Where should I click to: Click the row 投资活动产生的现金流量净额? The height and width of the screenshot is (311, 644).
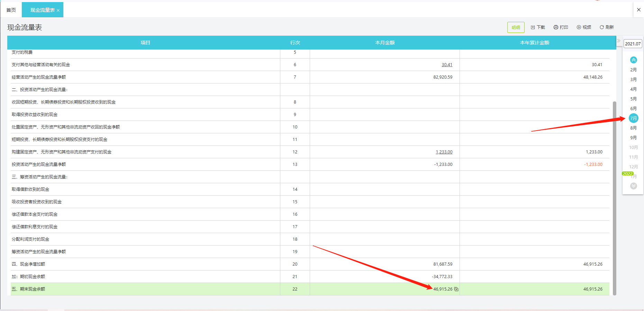310,165
